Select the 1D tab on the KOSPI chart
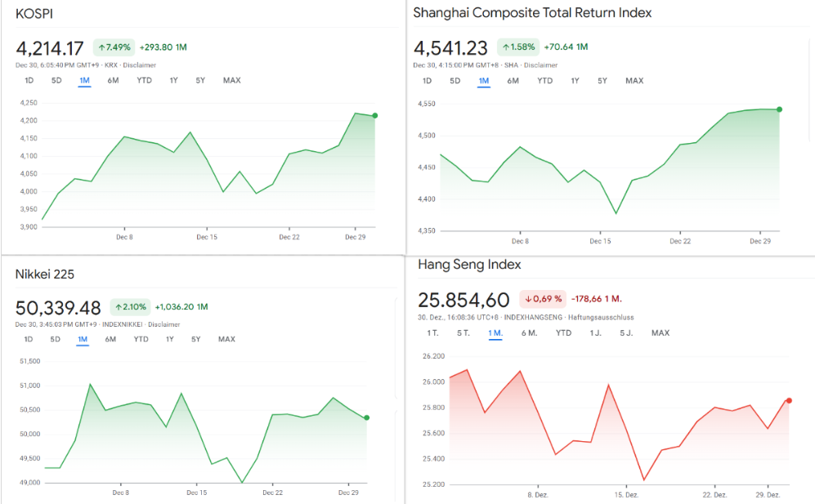Image resolution: width=815 pixels, height=504 pixels. coord(29,80)
